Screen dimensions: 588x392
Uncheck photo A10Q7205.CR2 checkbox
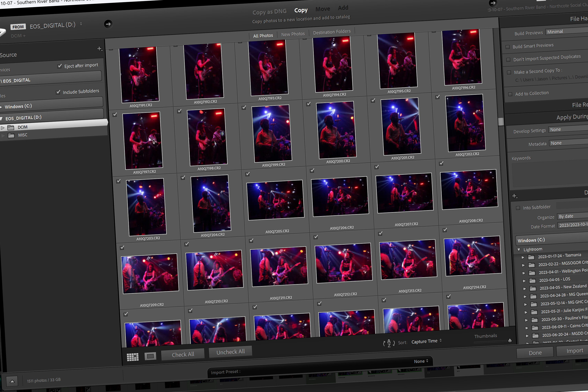coord(247,174)
